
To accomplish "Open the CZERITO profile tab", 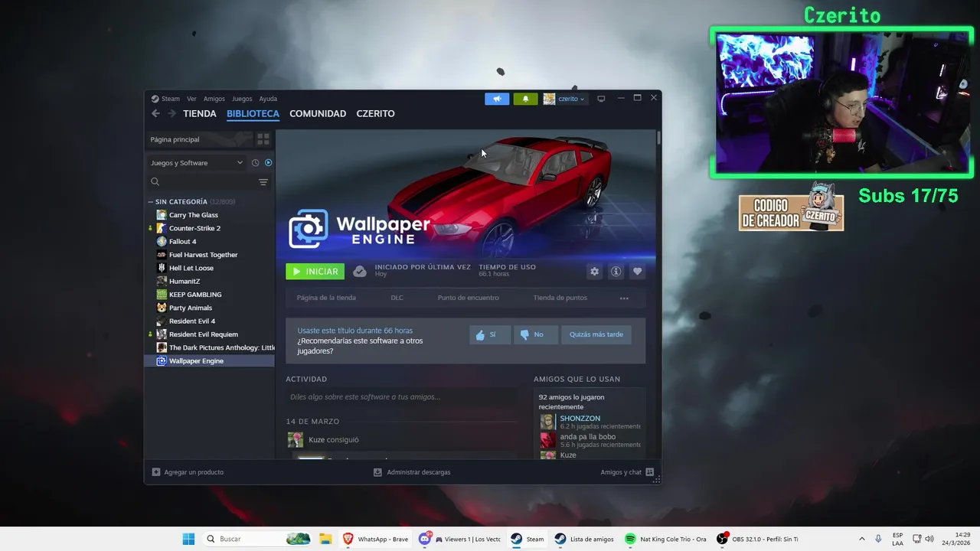I will coord(376,113).
